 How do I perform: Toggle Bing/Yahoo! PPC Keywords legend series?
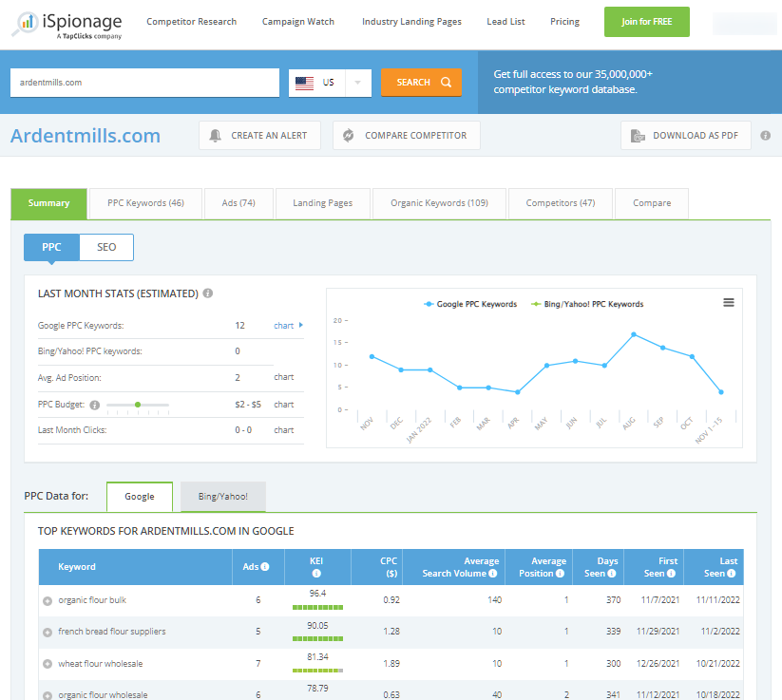[x=587, y=304]
